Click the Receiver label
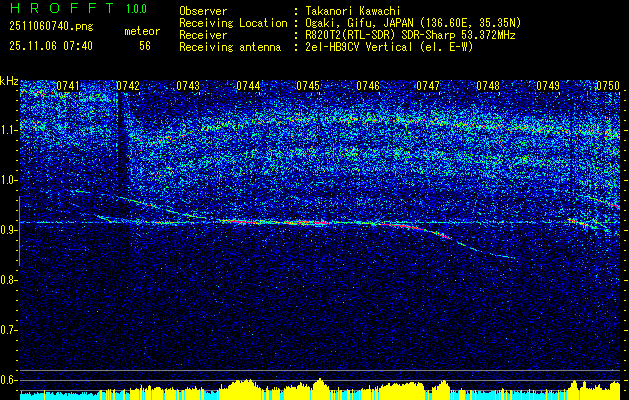The width and height of the screenshot is (629, 400). coord(203,35)
